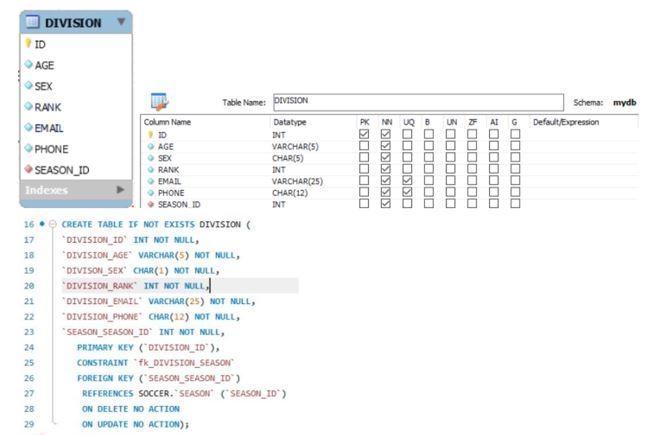Click the PHONE row icon in column grid

(150, 192)
